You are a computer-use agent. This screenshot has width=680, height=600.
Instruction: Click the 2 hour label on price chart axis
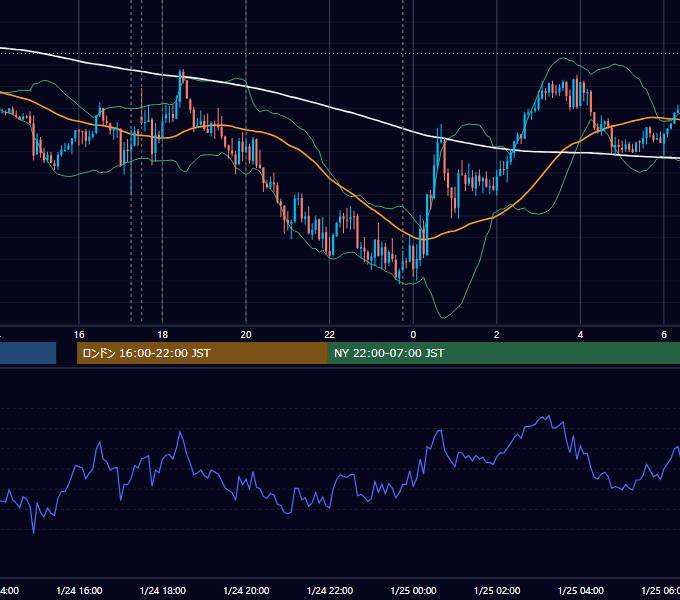497,335
